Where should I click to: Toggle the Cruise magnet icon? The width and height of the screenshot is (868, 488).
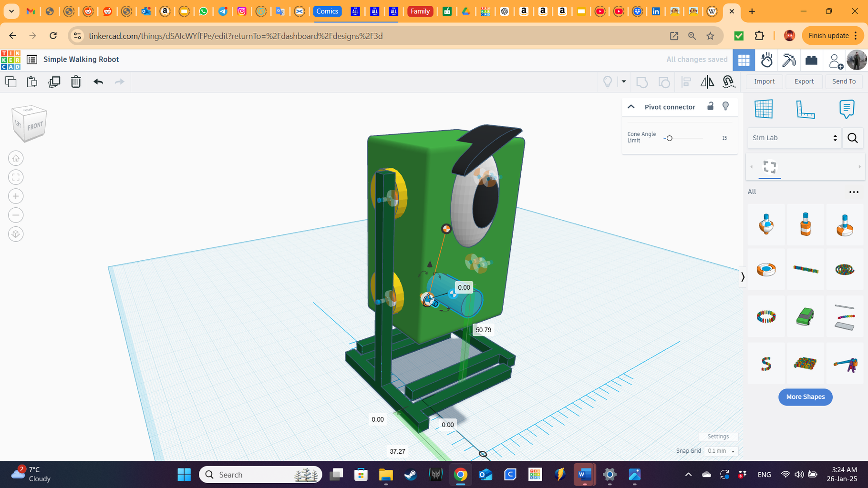coord(728,82)
